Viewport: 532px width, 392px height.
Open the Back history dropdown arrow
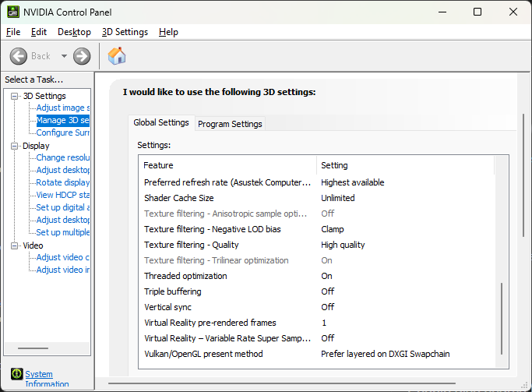point(64,56)
